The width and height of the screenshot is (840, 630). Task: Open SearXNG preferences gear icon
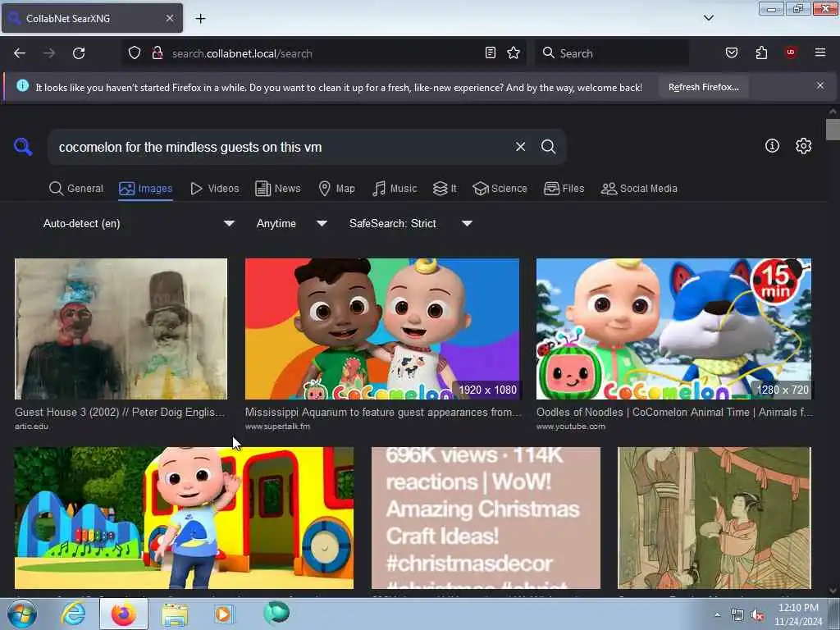pyautogui.click(x=804, y=146)
